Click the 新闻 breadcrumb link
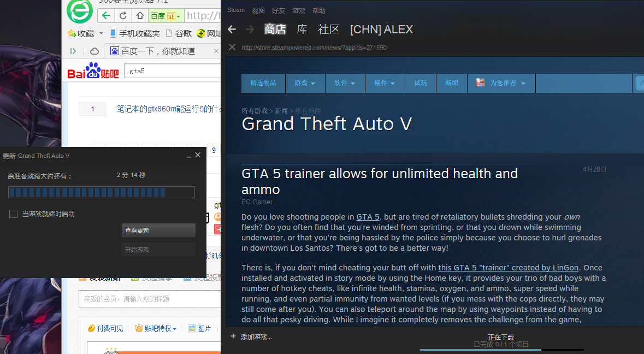Image resolution: width=644 pixels, height=354 pixels. 281,111
